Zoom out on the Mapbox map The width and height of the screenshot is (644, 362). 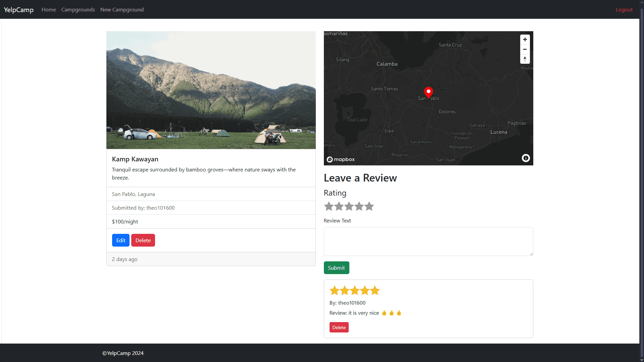pyautogui.click(x=525, y=49)
